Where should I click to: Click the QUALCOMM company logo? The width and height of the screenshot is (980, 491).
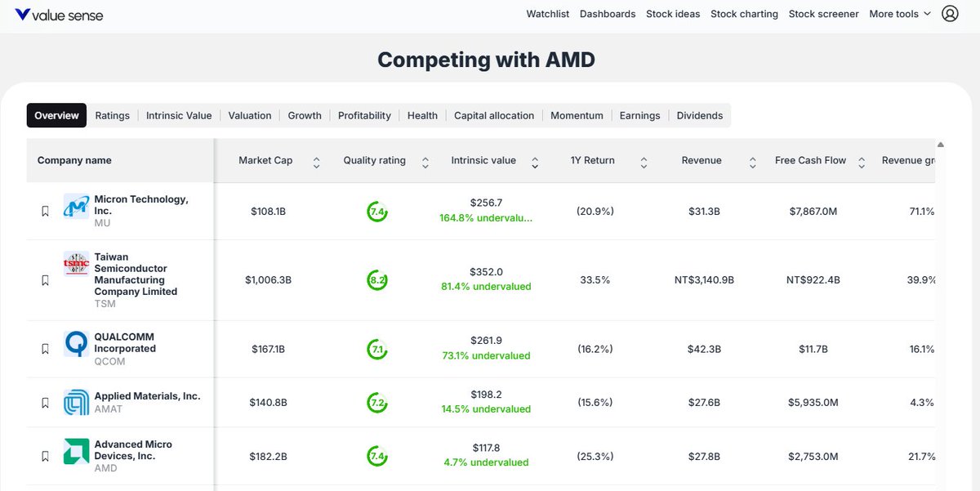coord(76,344)
